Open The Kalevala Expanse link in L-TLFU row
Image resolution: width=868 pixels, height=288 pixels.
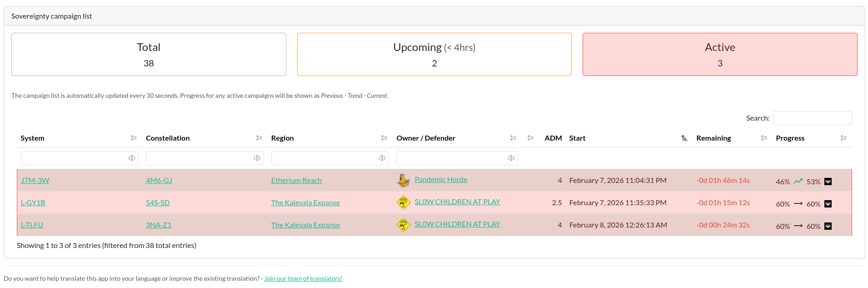(x=305, y=225)
